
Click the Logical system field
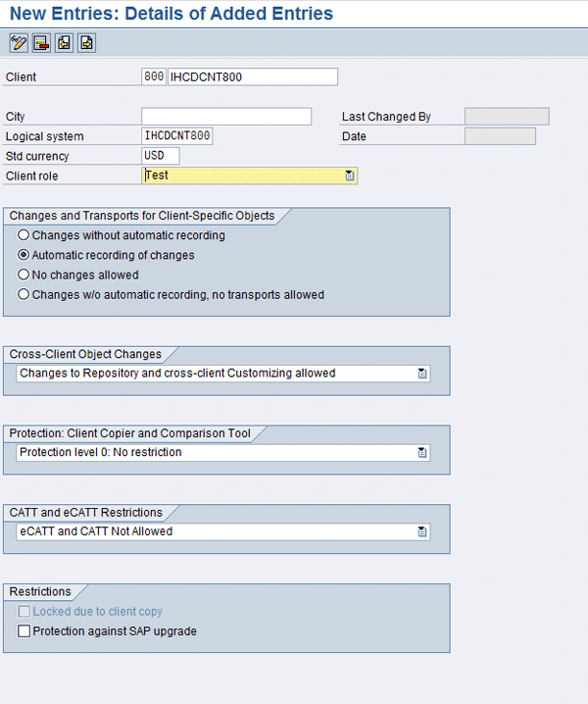click(x=177, y=136)
